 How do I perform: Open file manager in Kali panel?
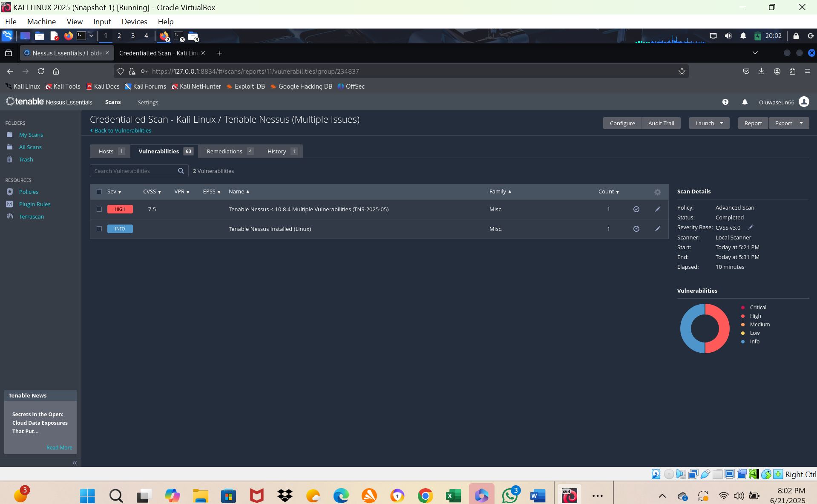coord(40,36)
